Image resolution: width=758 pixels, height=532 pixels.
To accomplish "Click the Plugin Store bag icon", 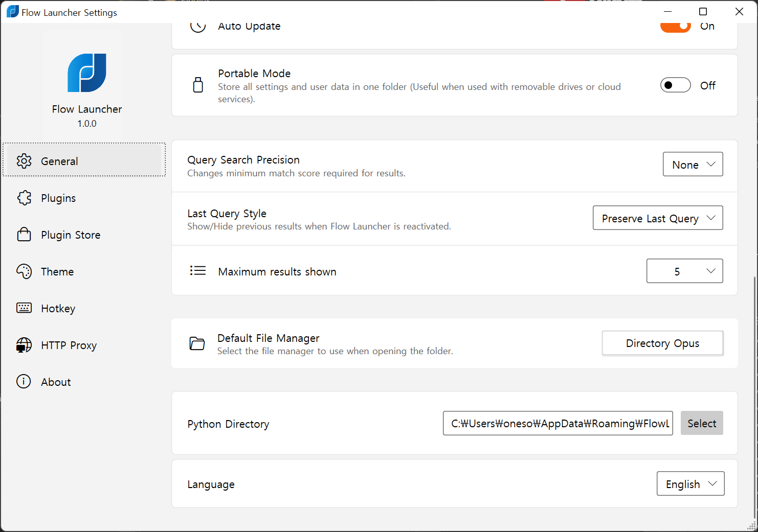I will click(x=24, y=235).
